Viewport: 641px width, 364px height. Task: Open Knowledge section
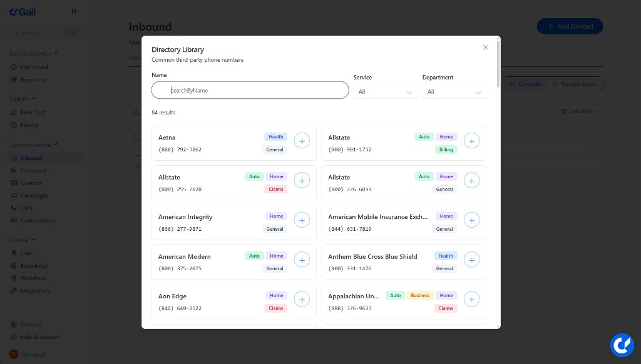pyautogui.click(x=35, y=266)
